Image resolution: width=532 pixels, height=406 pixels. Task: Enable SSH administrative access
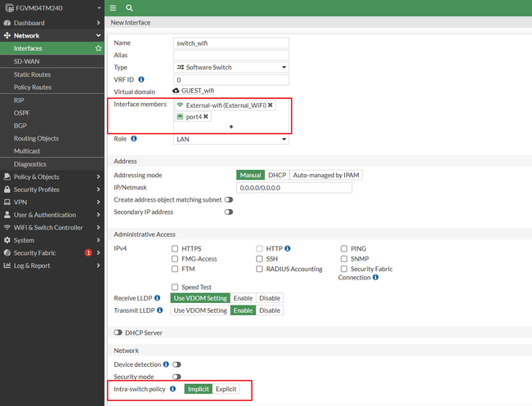coord(259,259)
